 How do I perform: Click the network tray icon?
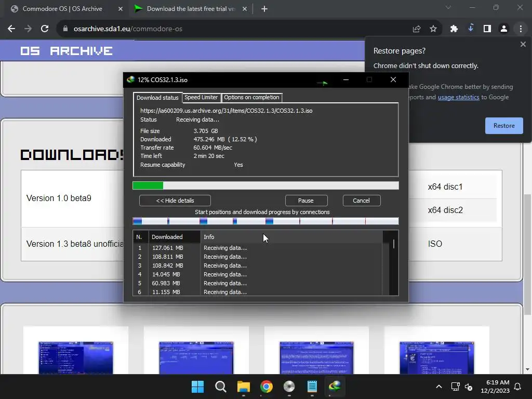pos(455,387)
